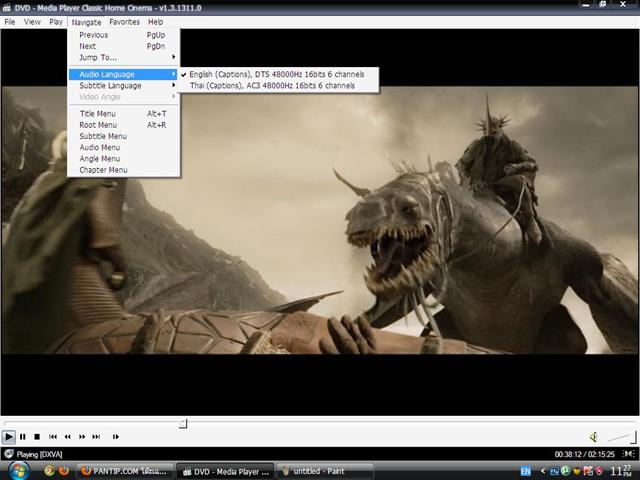This screenshot has height=480, width=640.
Task: Stop the DVD playback
Action: (37, 437)
